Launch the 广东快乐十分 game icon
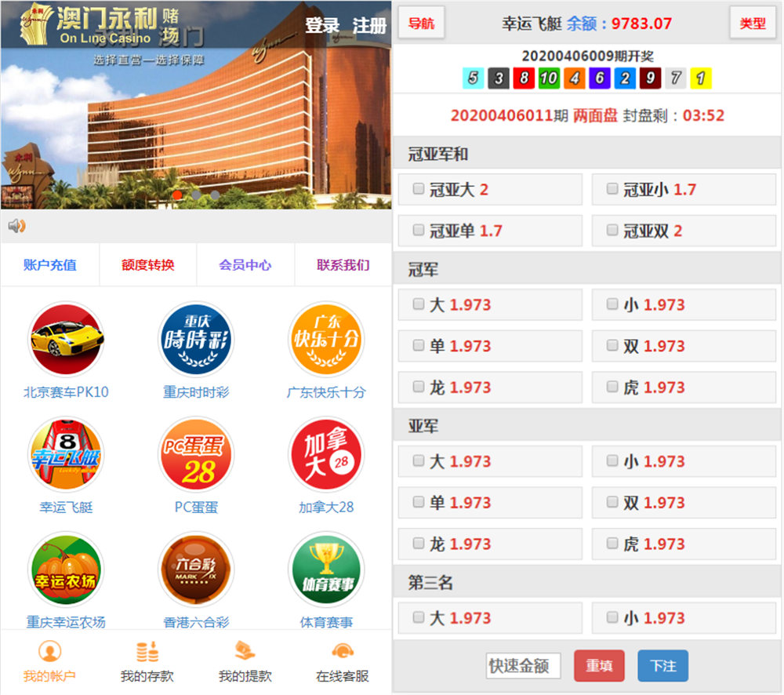Screen dimensions: 784x695 click(x=326, y=340)
